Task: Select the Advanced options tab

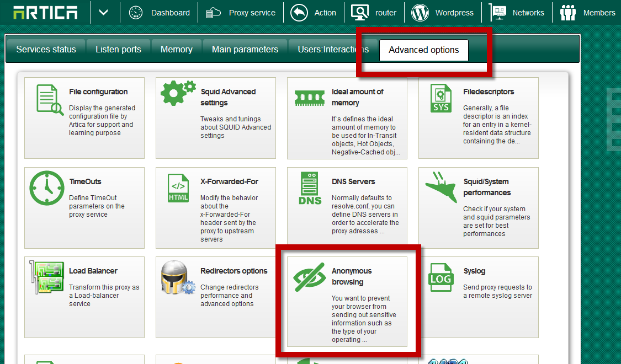Action: click(x=424, y=50)
